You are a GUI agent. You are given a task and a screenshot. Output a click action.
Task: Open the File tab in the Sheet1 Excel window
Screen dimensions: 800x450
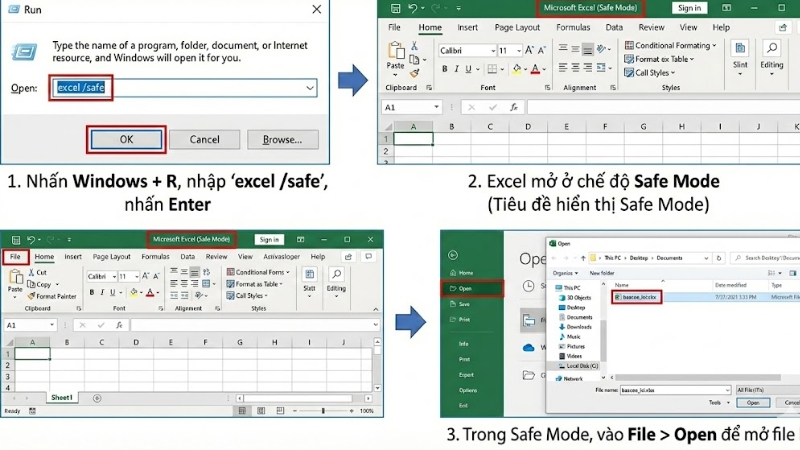coord(15,257)
